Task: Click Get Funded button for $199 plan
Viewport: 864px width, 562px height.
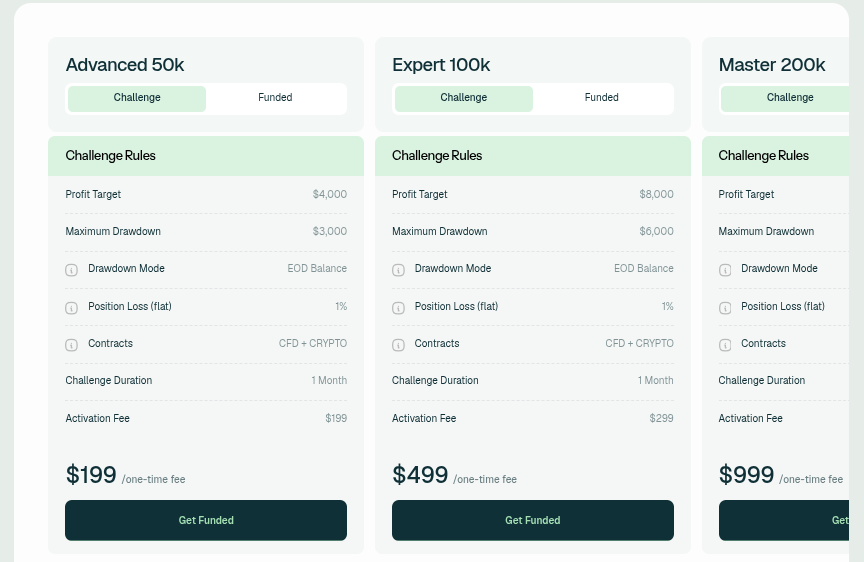Action: (x=206, y=520)
